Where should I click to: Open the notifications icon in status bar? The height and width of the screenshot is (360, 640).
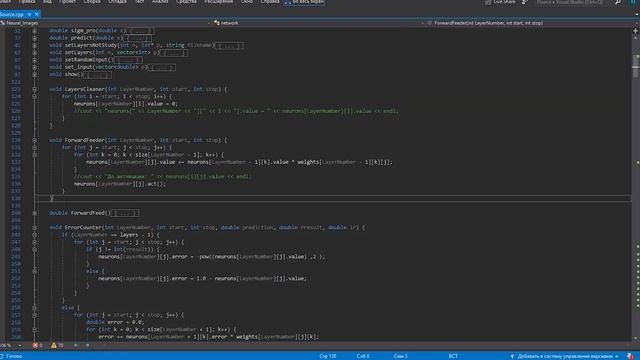631,356
